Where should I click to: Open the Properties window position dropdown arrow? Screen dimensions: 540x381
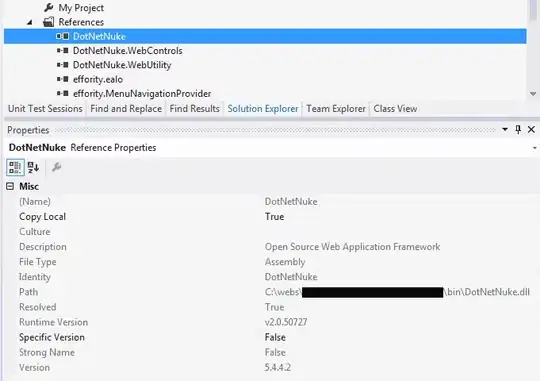click(505, 130)
